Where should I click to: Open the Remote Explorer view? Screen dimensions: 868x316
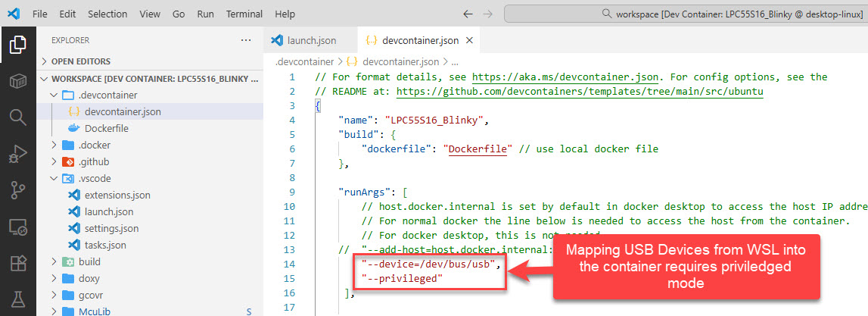(x=17, y=227)
